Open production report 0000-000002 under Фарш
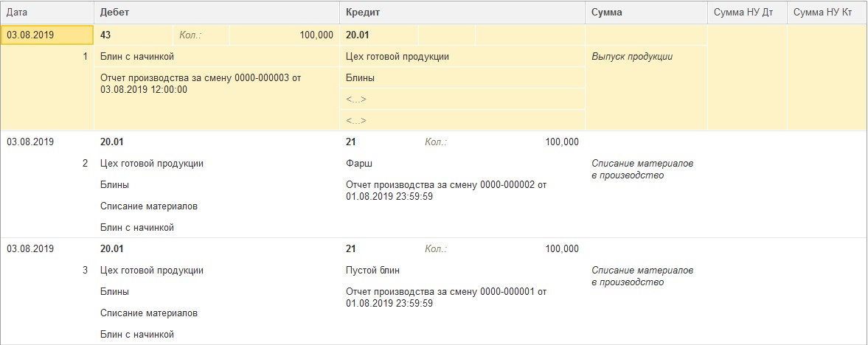The image size is (868, 345). coord(446,190)
